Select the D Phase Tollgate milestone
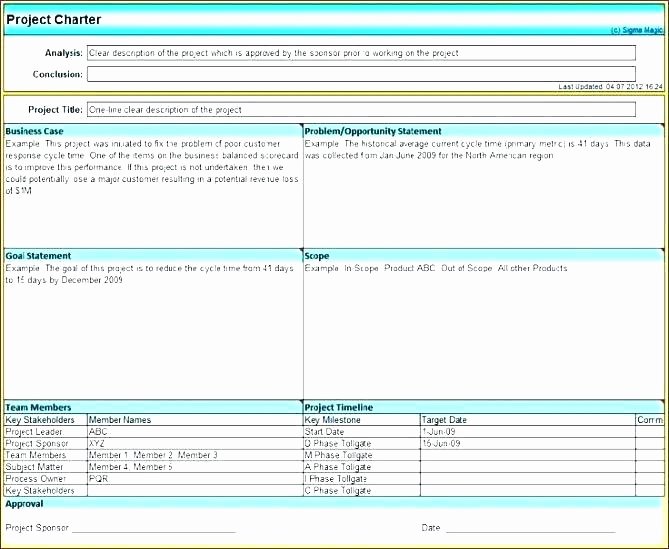This screenshot has height=549, width=669. (362, 443)
